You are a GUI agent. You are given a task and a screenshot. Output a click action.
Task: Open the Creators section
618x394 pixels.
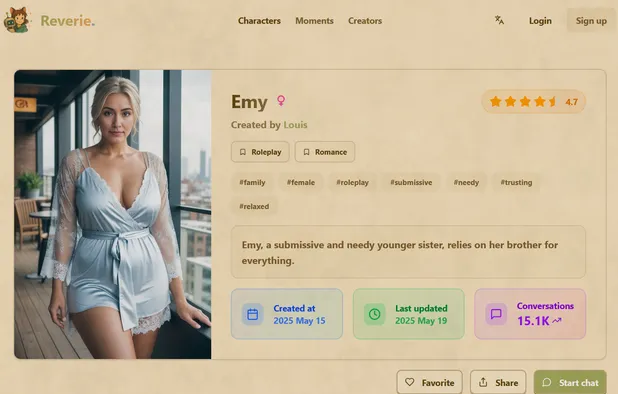[365, 20]
